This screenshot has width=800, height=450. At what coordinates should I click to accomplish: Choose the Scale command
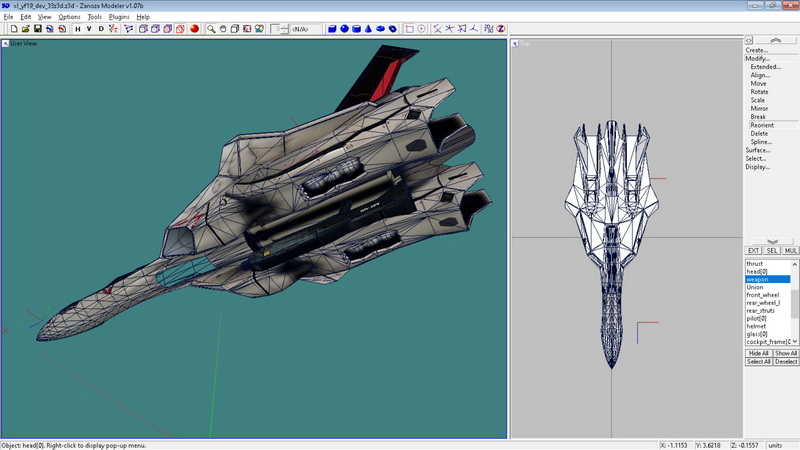pyautogui.click(x=758, y=100)
